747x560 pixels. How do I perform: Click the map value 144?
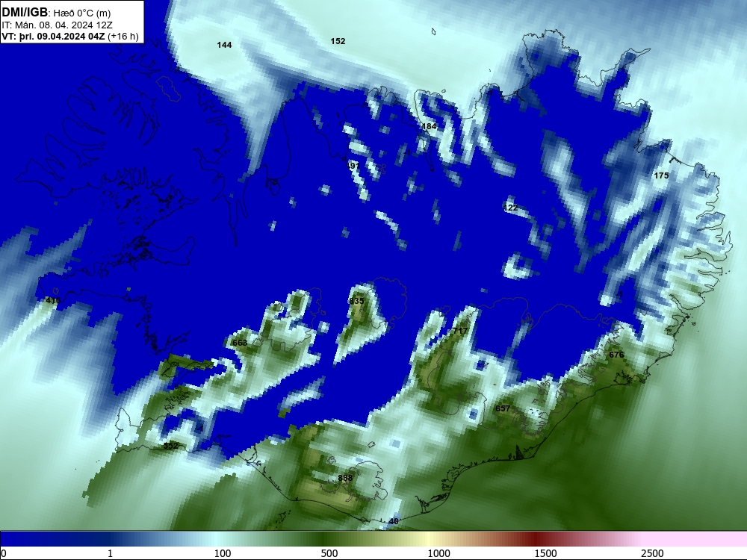[224, 45]
